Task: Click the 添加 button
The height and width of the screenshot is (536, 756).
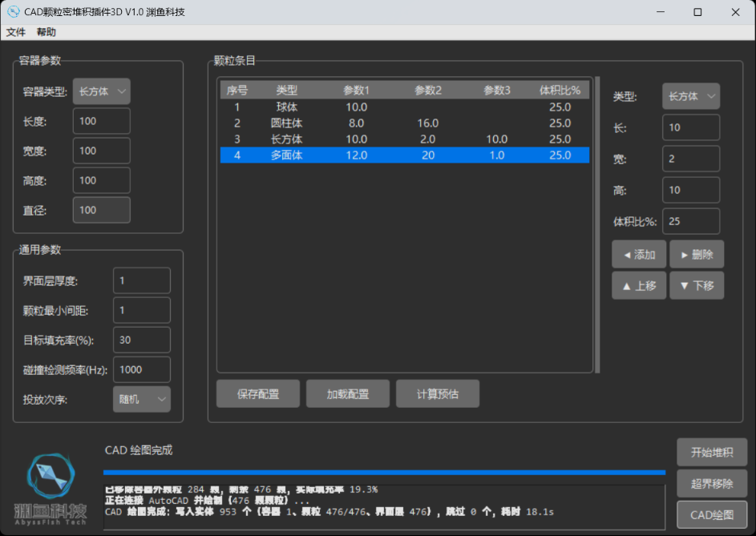Action: tap(639, 254)
